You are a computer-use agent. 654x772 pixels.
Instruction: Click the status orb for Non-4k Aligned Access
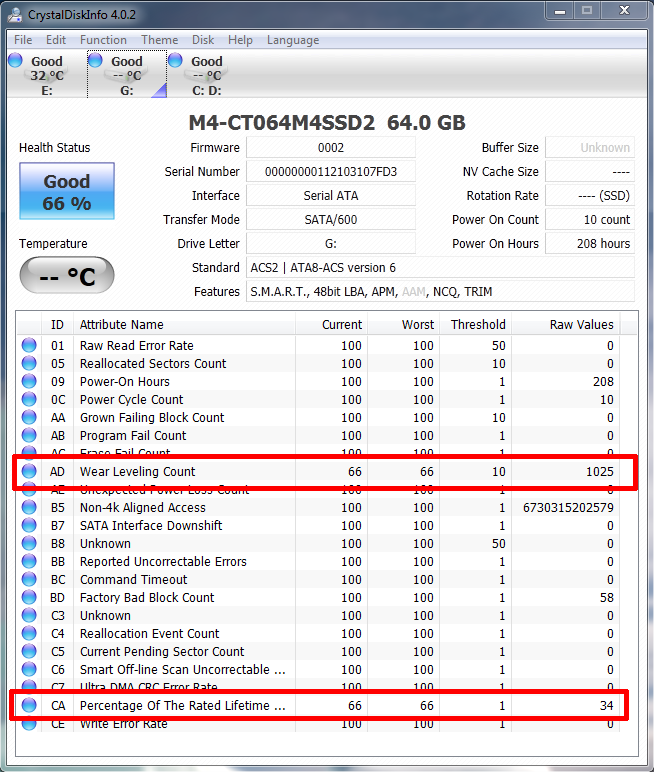[x=29, y=507]
